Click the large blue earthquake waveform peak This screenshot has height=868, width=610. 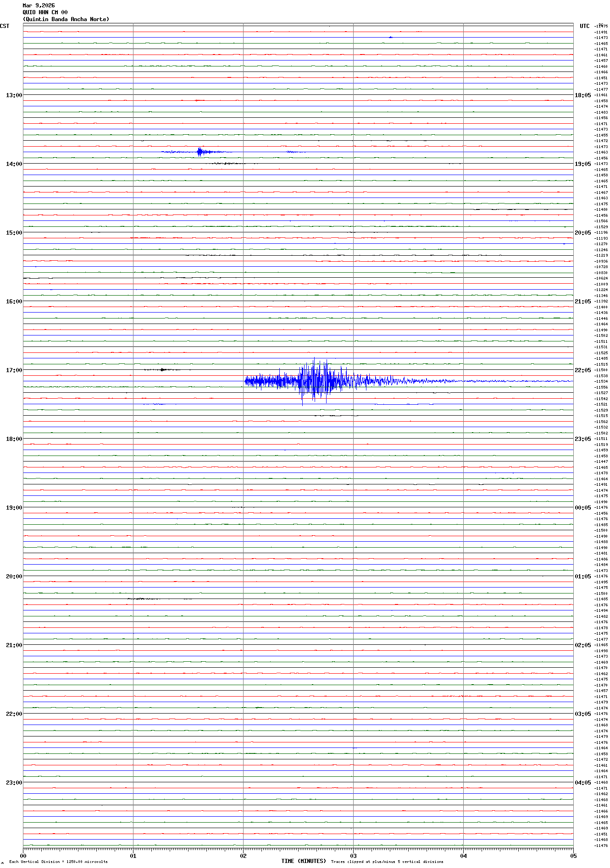tap(315, 380)
